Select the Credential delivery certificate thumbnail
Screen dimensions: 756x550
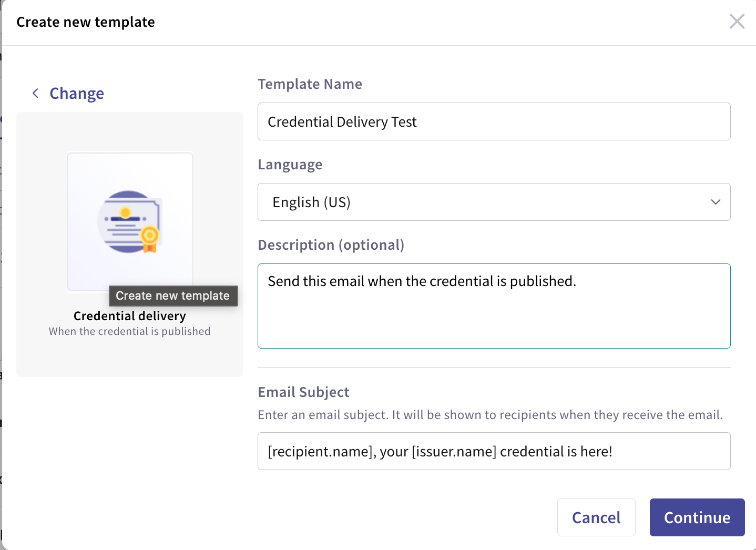click(x=130, y=221)
